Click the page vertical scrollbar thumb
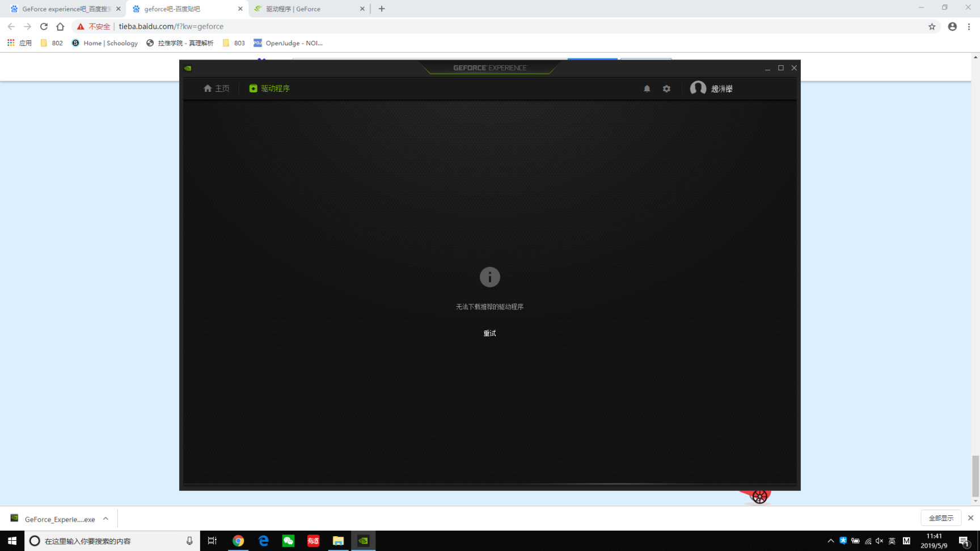The height and width of the screenshot is (551, 980). pos(975,476)
